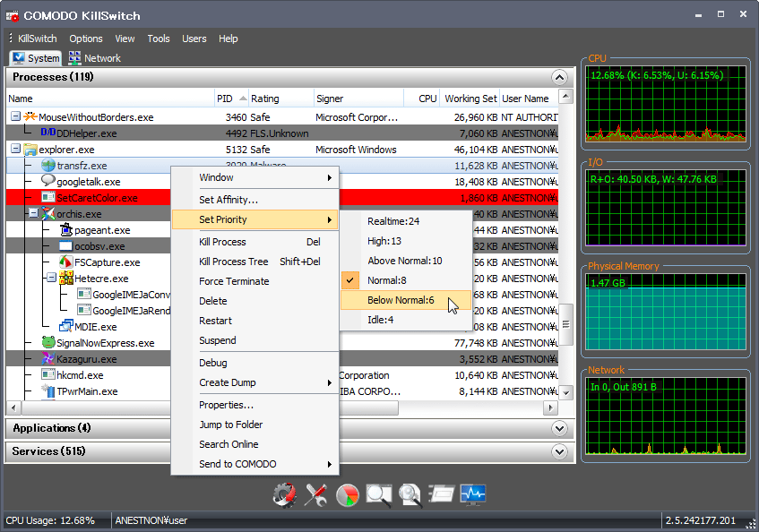Viewport: 759px width, 532px height.
Task: Click the googletalk.exe speech bubble icon
Action: coord(48,181)
